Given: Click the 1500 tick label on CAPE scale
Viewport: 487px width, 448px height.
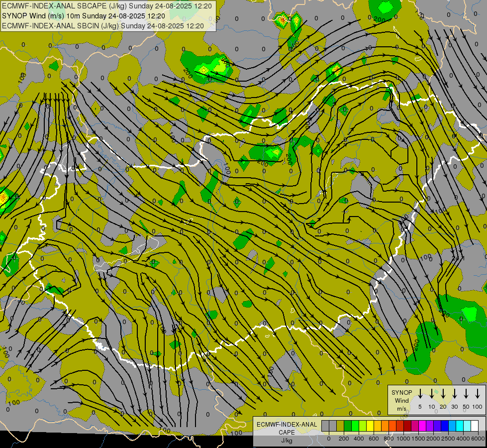Looking at the screenshot, I should [418, 439].
